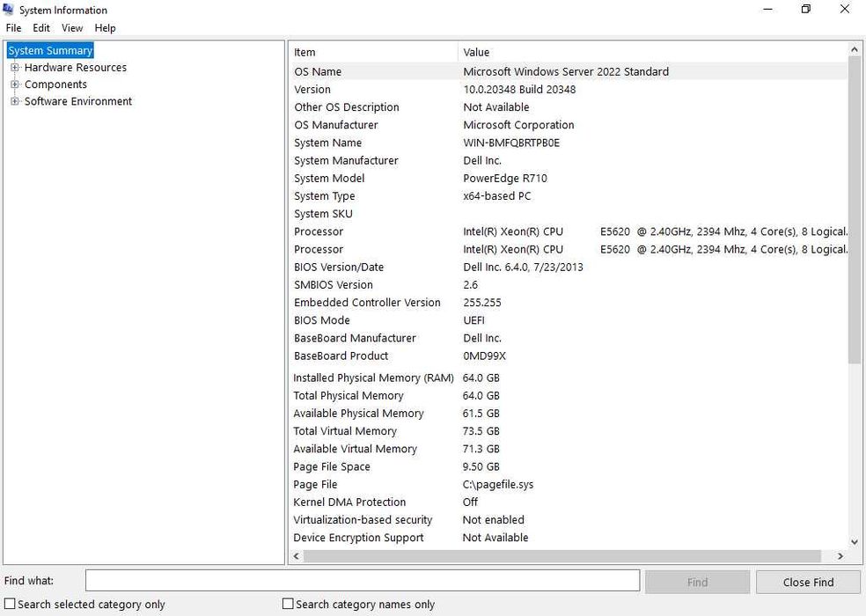The height and width of the screenshot is (616, 866).
Task: Select the SMBIOS Version row
Action: point(569,284)
